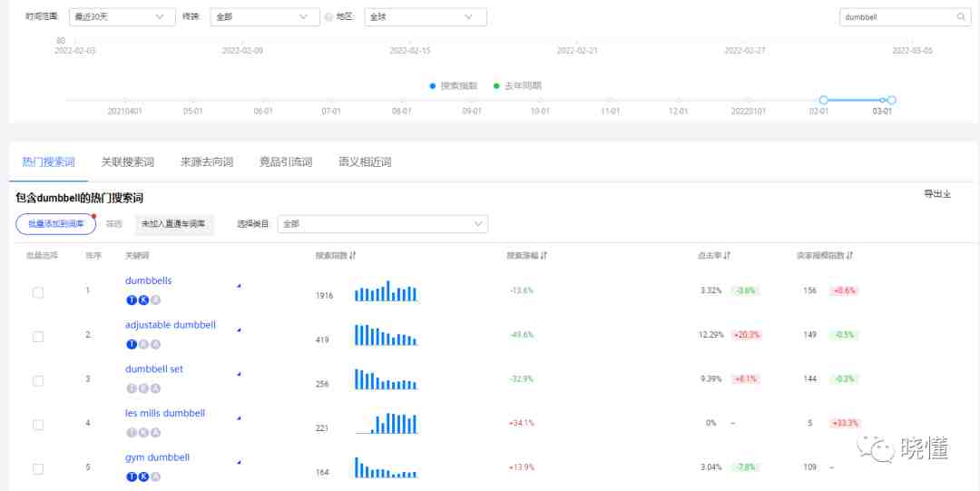The width and height of the screenshot is (980, 491).
Task: Click the sort icon beside 卖家规模指数 header
Action: point(849,255)
